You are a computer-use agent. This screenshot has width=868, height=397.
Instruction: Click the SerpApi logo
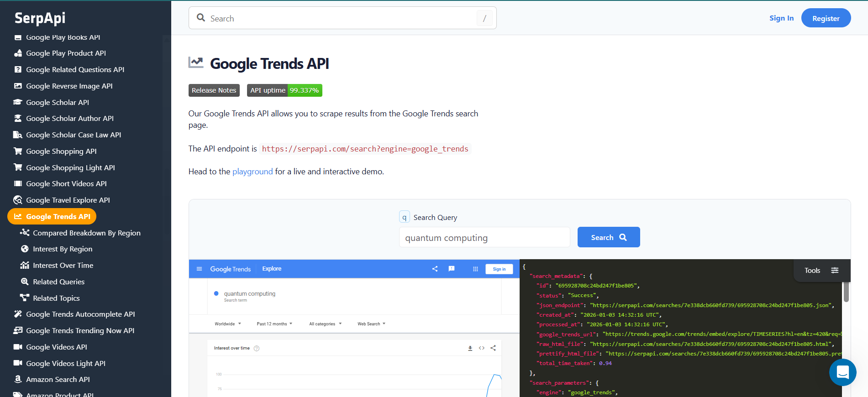point(40,18)
